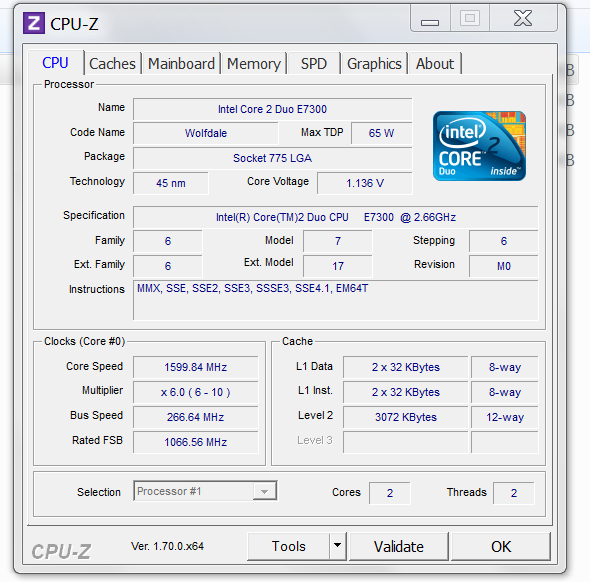Open the Caches tab
Viewport: 590px width, 582px height.
pyautogui.click(x=112, y=64)
